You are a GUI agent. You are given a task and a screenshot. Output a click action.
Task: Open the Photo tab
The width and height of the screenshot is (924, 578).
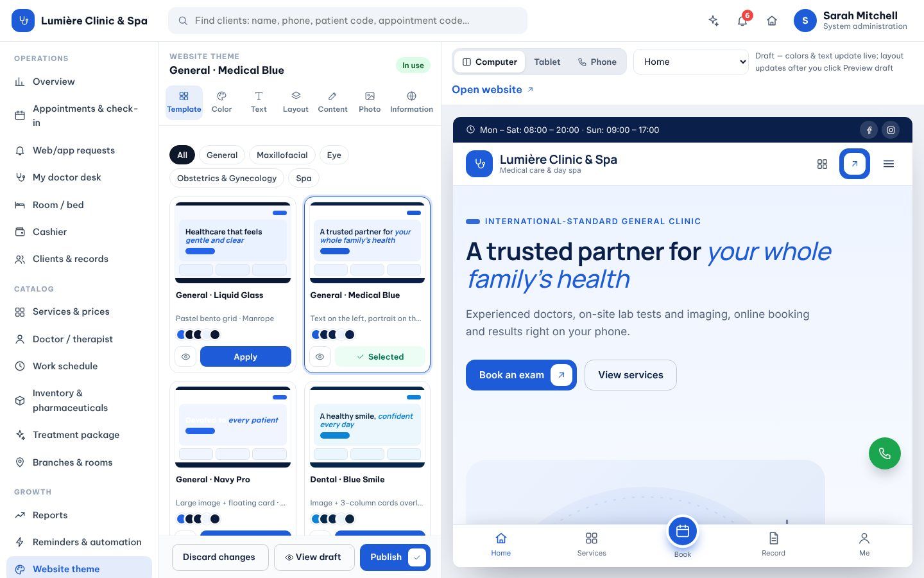[x=370, y=102]
